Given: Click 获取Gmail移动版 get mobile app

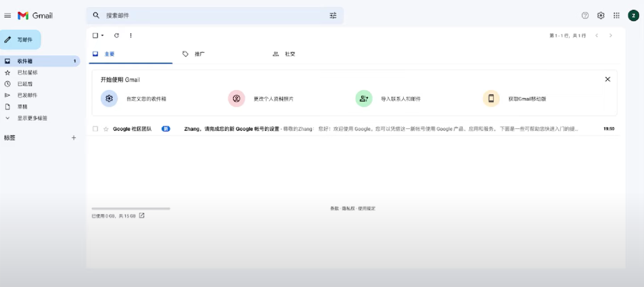Looking at the screenshot, I should coord(528,99).
